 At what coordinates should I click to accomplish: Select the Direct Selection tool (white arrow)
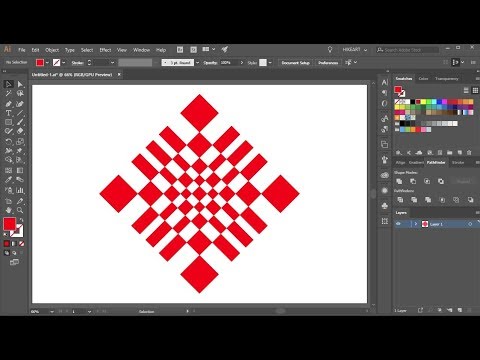coord(20,84)
